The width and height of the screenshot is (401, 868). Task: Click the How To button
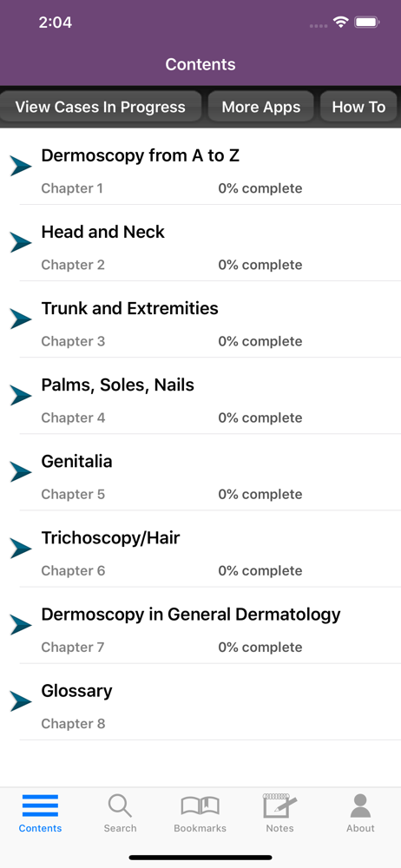[x=359, y=107]
